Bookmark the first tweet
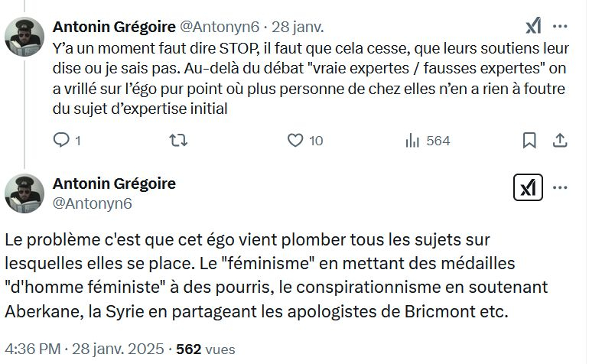The width and height of the screenshot is (589, 364). pyautogui.click(x=529, y=141)
